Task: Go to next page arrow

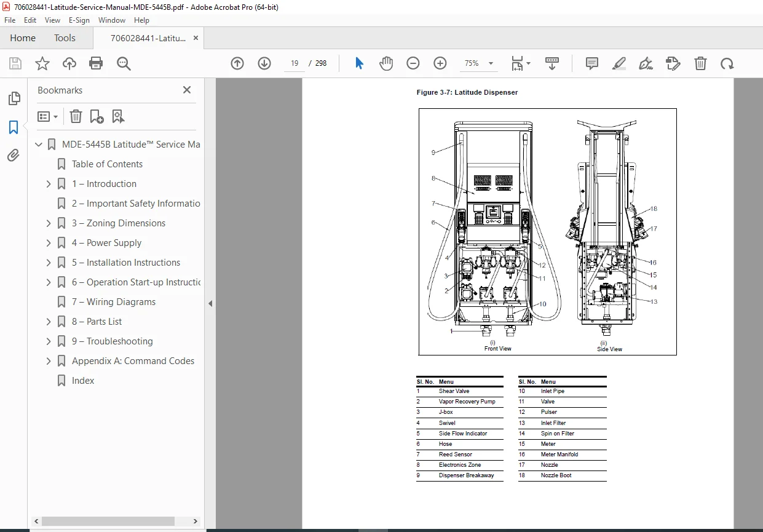Action: 264,63
